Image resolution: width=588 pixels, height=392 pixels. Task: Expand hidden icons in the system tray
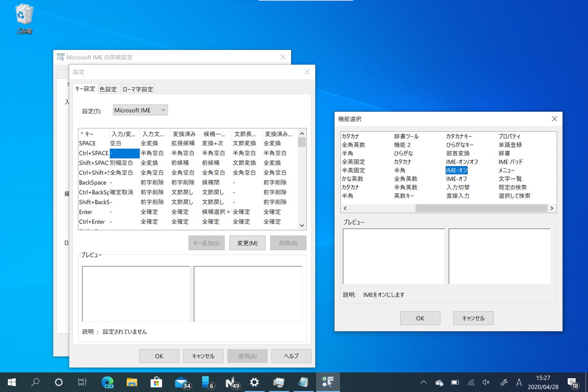[x=423, y=382]
